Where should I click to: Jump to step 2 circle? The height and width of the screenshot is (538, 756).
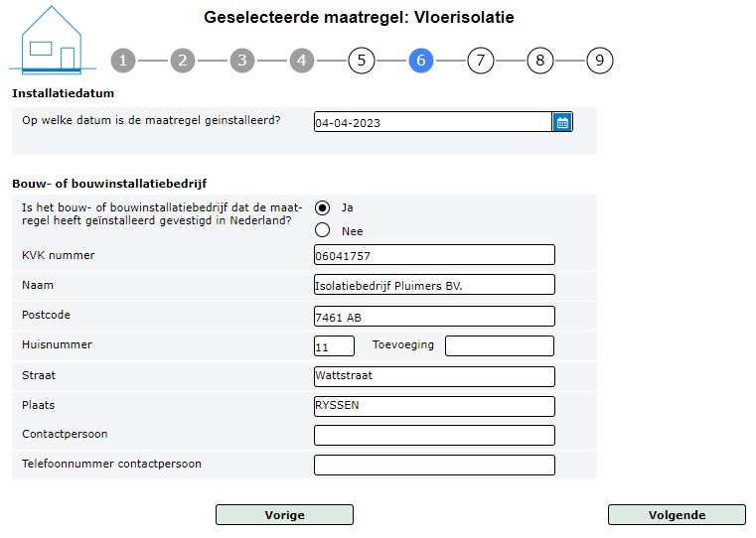pos(183,61)
